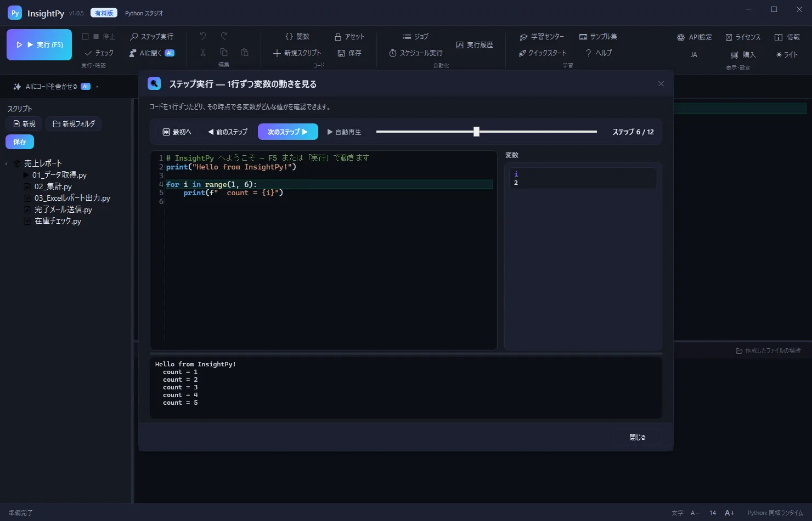Open ヘルプ help
This screenshot has height=521, width=812.
coord(598,53)
